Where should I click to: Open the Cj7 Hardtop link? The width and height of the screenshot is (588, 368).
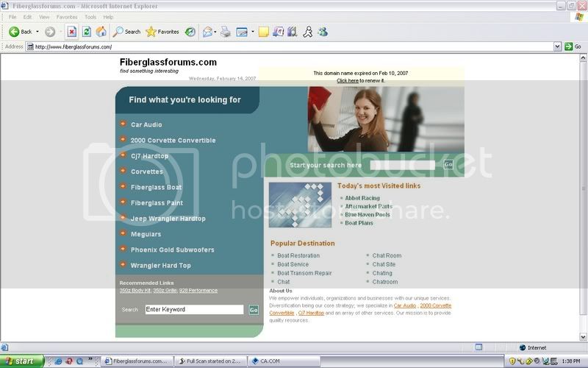coord(149,156)
